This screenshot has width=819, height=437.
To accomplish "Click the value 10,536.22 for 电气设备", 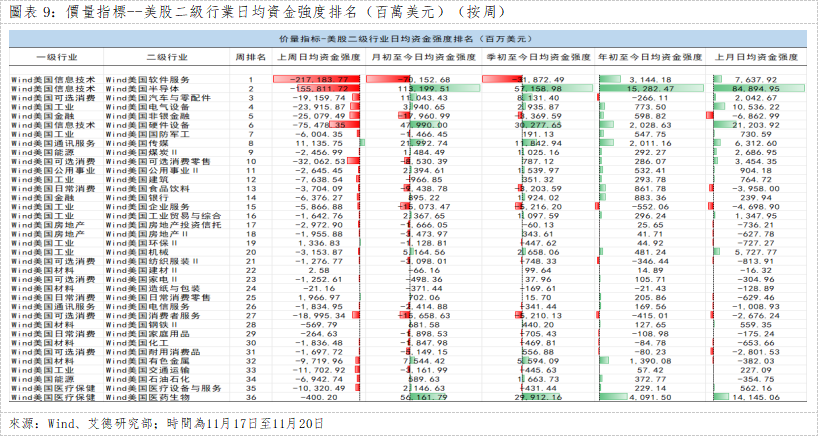I will [x=756, y=107].
